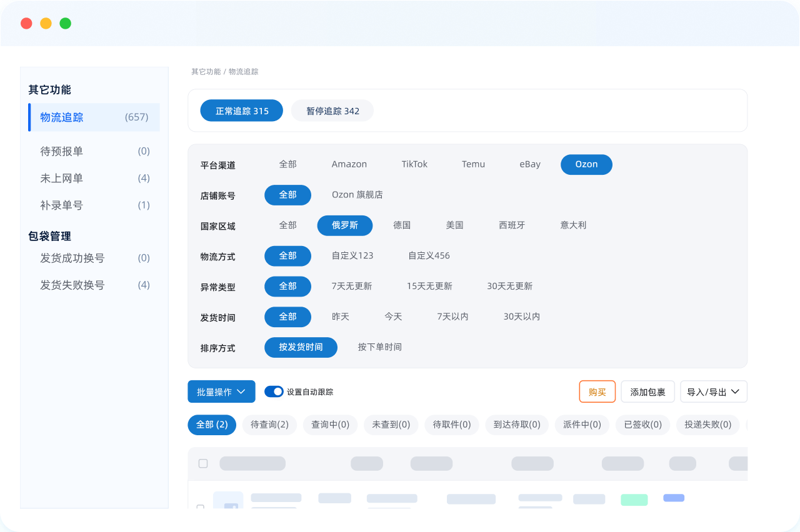Select 自定义456 logistics method

[x=429, y=256]
